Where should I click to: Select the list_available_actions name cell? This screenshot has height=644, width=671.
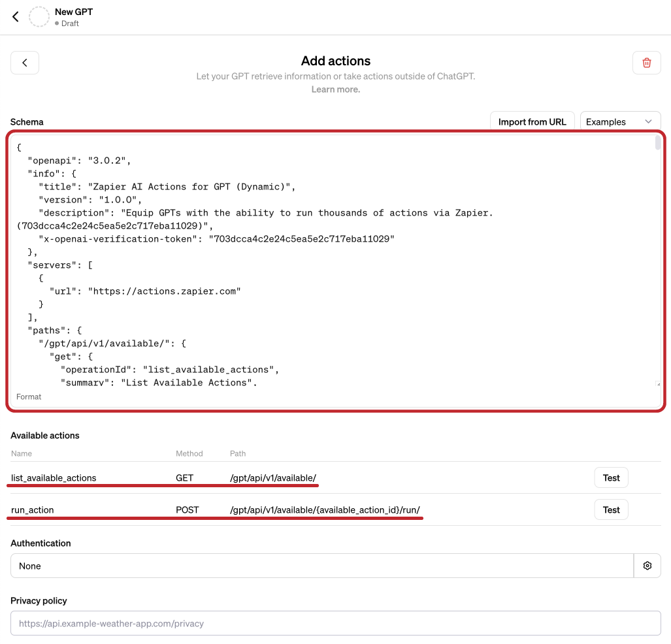tap(54, 478)
